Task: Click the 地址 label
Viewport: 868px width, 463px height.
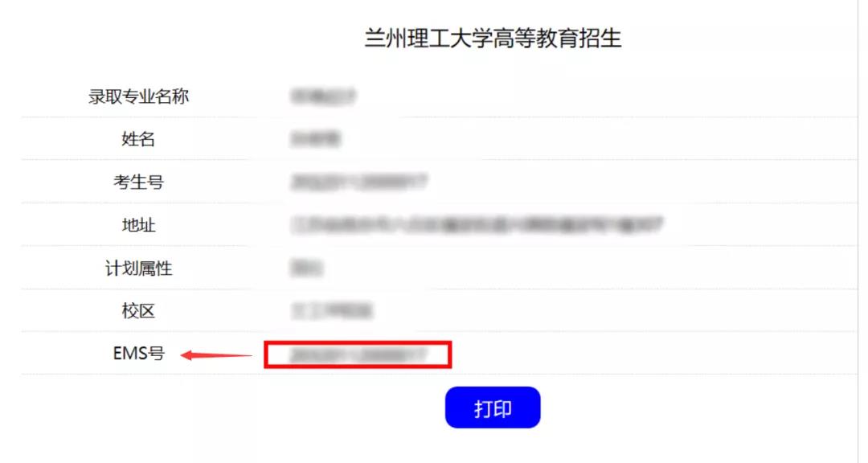Action: click(x=138, y=225)
